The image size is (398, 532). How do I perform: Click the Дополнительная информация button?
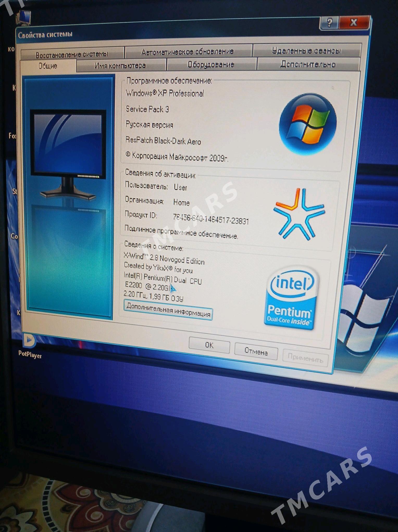tap(168, 310)
